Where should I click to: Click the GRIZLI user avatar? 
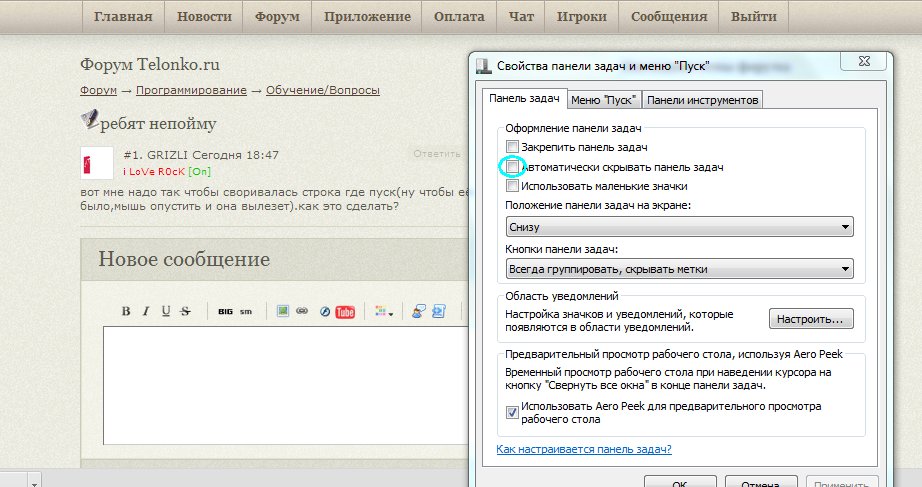[x=96, y=163]
